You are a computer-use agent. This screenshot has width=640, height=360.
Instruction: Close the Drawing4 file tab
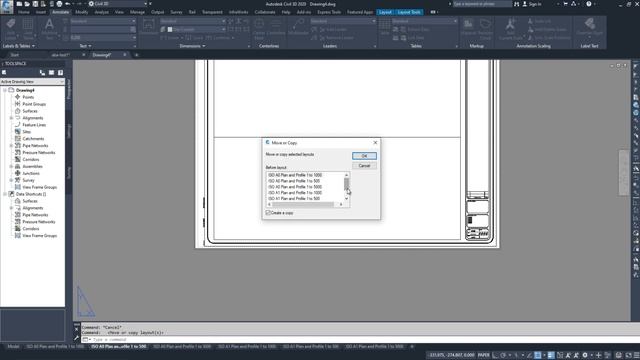point(125,55)
